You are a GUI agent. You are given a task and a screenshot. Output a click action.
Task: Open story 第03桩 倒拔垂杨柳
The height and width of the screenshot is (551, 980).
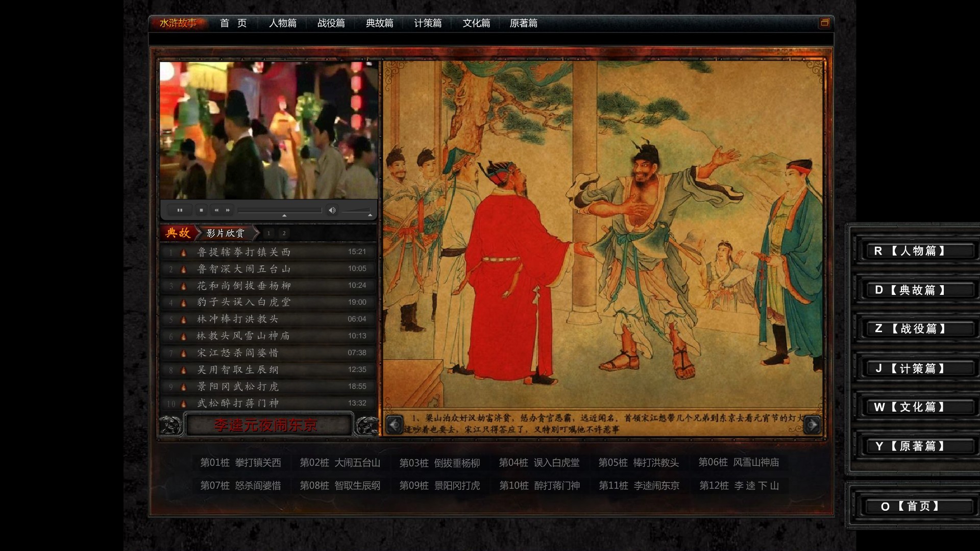(439, 463)
